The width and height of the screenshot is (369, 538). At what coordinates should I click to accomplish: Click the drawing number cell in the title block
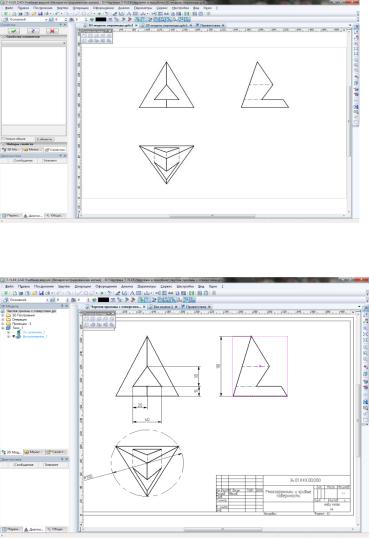point(307,480)
